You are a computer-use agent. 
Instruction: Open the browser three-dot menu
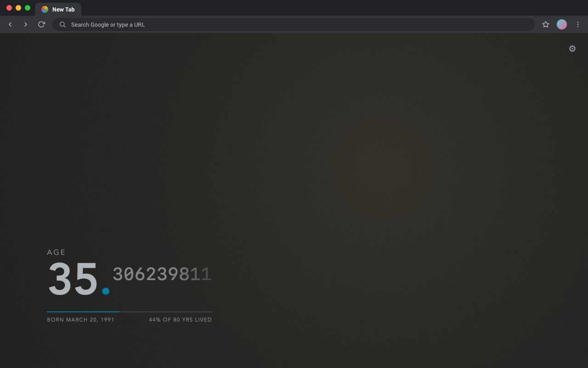(578, 24)
